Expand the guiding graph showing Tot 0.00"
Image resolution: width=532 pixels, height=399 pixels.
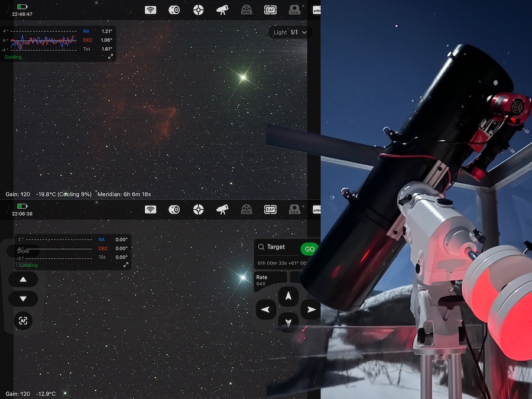point(126,265)
